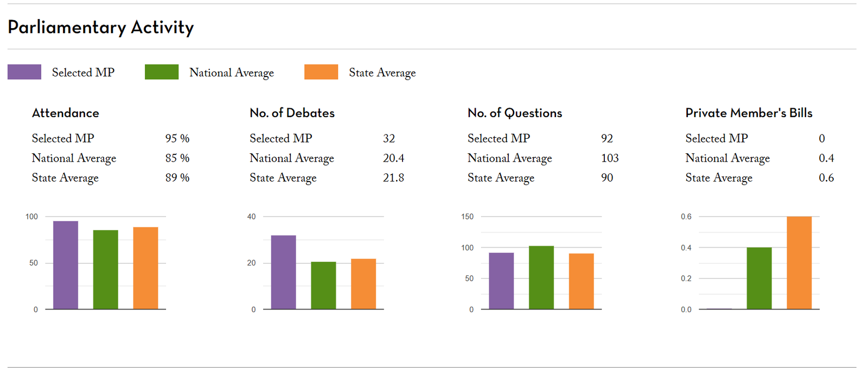Select the orange bar in Debates chart
The image size is (868, 368).
(363, 284)
